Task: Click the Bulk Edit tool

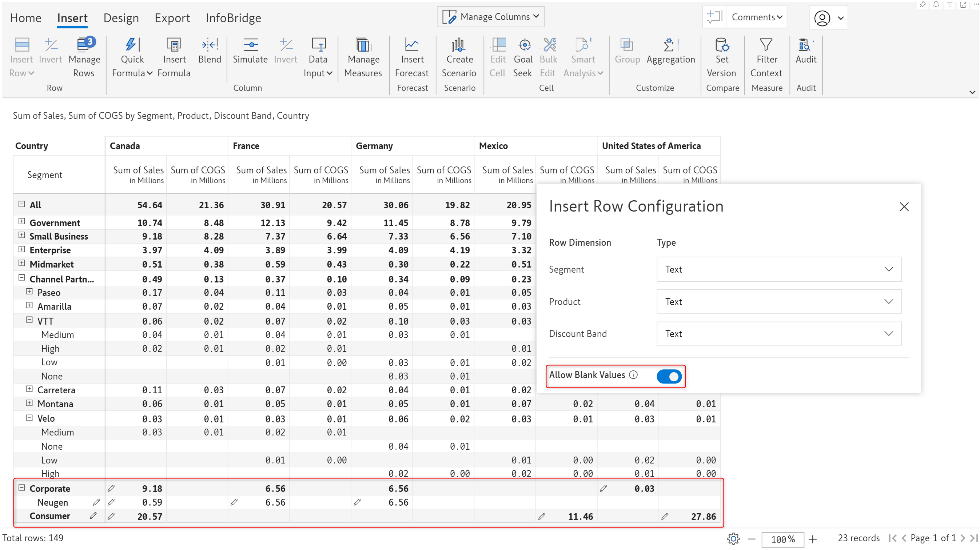Action: click(549, 57)
